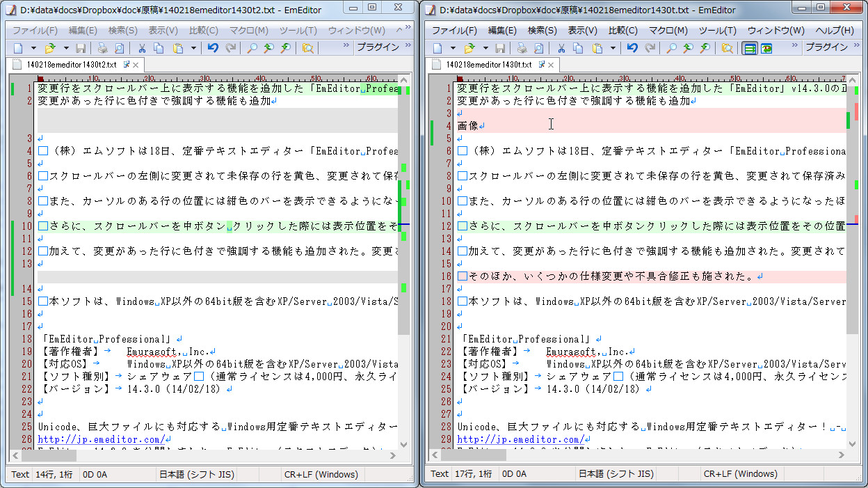Click 日本語 (シフト JIS) status in 1430t2.txt window
Image resolution: width=868 pixels, height=488 pixels.
pyautogui.click(x=197, y=474)
